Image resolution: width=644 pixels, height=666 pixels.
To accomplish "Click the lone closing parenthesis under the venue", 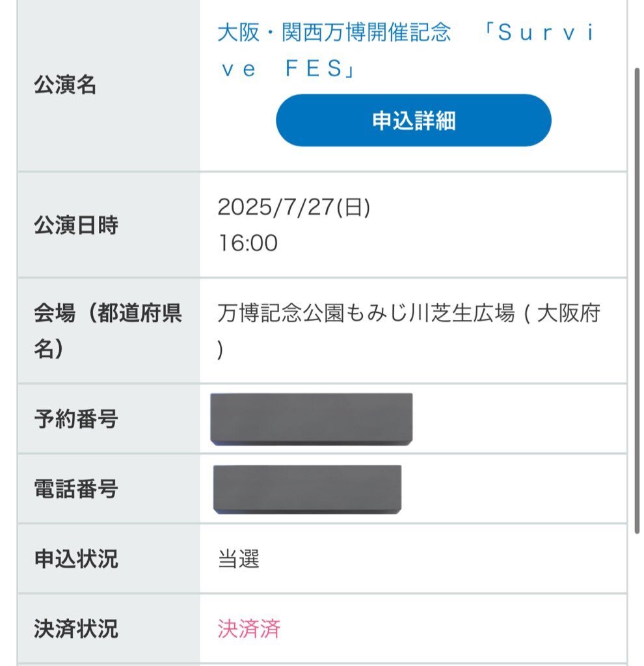I will pyautogui.click(x=220, y=351).
